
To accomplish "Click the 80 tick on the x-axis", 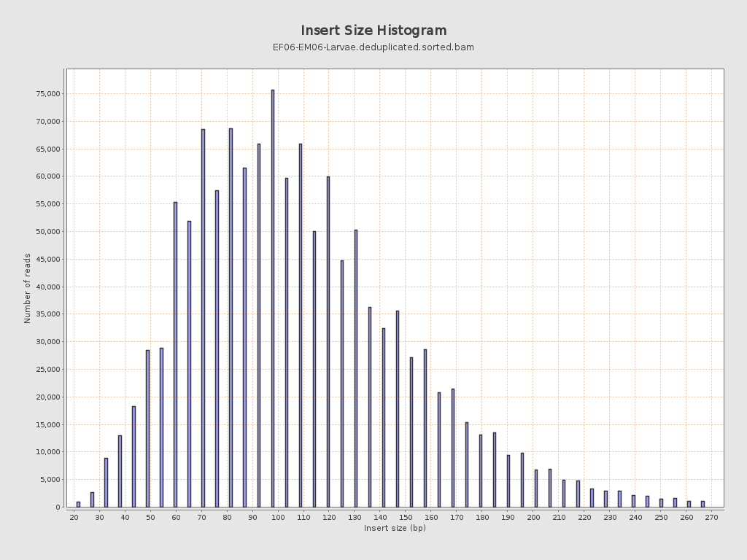I will (227, 518).
